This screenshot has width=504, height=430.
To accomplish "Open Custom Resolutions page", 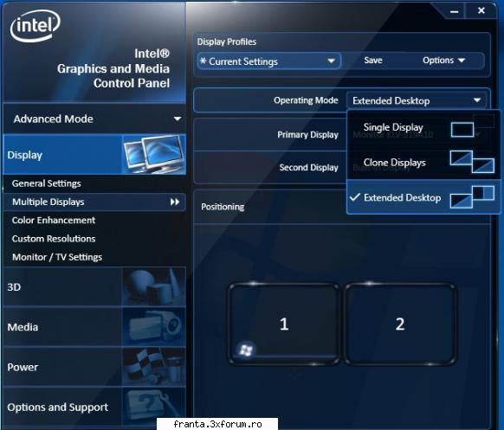I will pos(54,239).
